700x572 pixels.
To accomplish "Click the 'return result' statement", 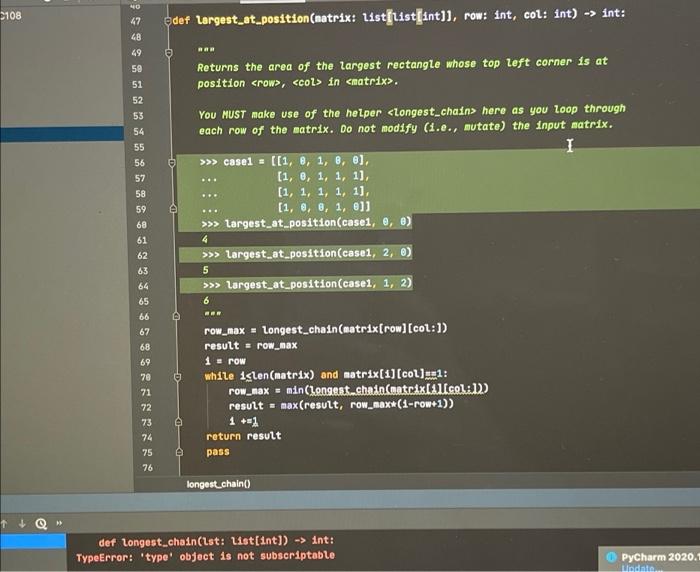I will (x=244, y=436).
